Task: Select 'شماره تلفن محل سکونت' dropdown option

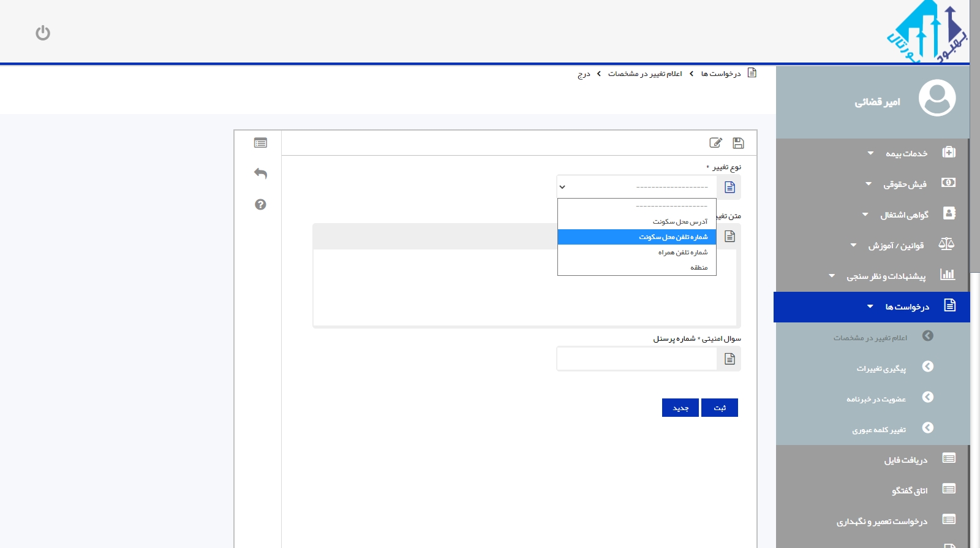Action: coord(637,237)
